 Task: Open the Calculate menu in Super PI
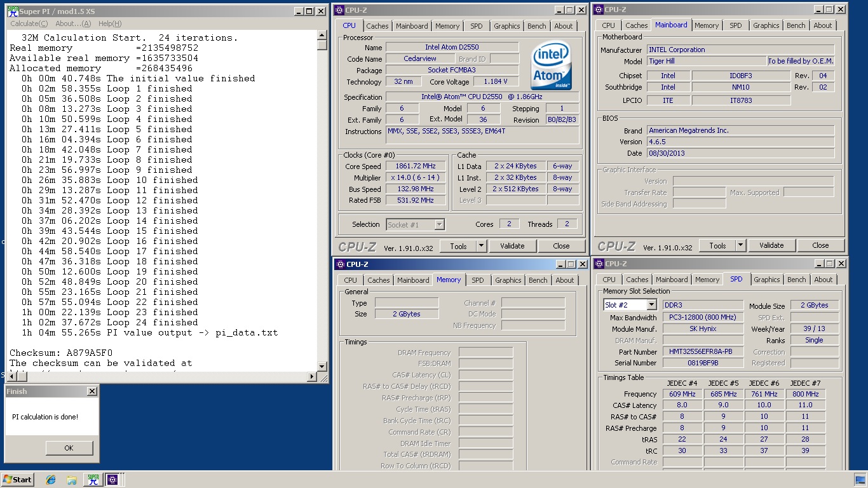pos(29,24)
